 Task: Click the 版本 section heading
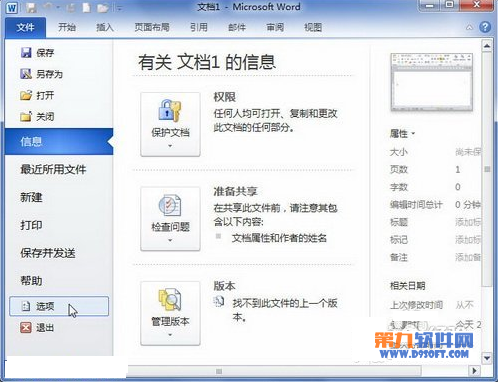click(x=225, y=286)
